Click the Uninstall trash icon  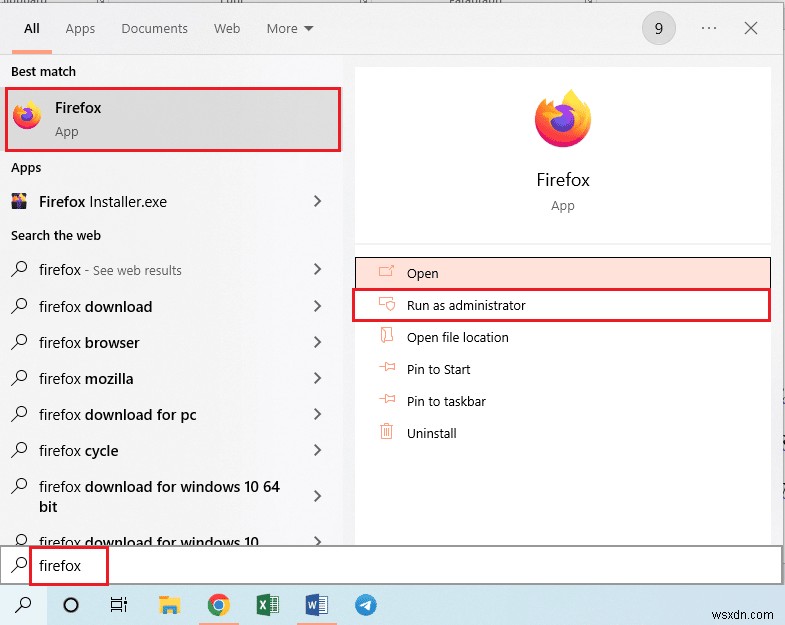[386, 431]
